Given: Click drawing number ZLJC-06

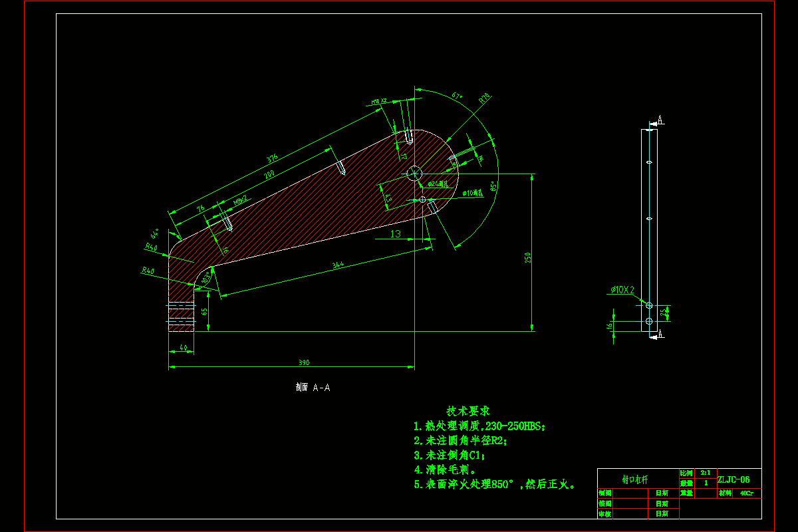Looking at the screenshot, I should tap(734, 479).
